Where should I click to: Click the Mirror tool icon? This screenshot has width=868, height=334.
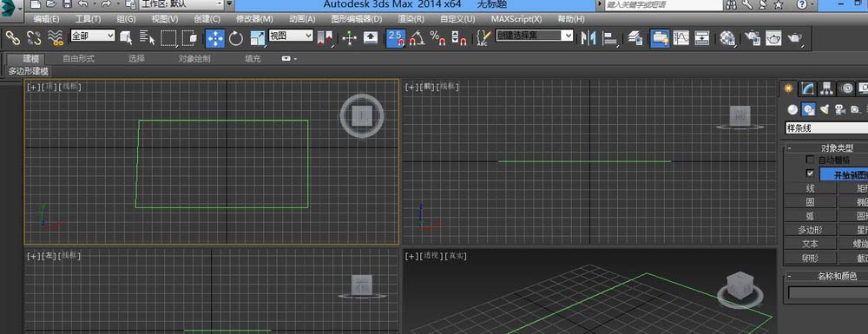588,37
